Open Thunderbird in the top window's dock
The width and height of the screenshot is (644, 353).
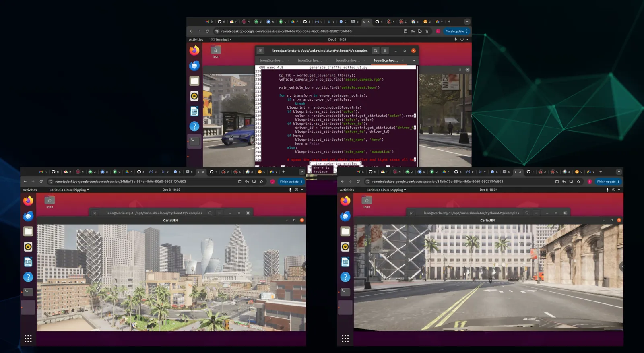tap(194, 66)
